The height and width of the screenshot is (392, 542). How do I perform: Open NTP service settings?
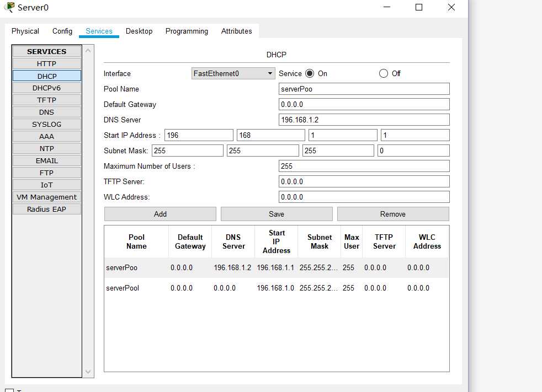(x=47, y=148)
